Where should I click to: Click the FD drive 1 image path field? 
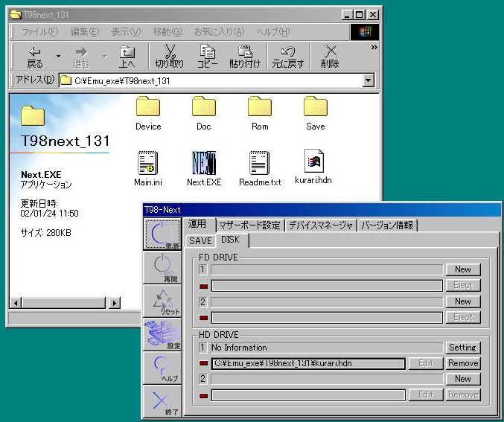point(327,285)
